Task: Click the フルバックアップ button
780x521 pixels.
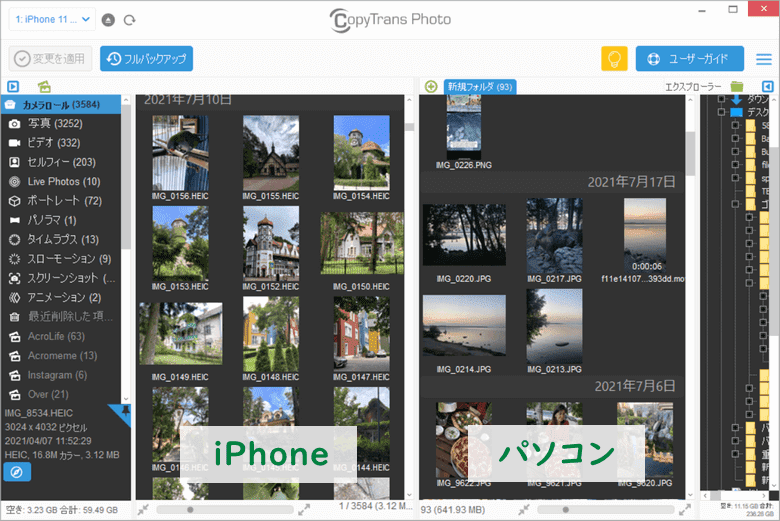Action: click(x=146, y=59)
